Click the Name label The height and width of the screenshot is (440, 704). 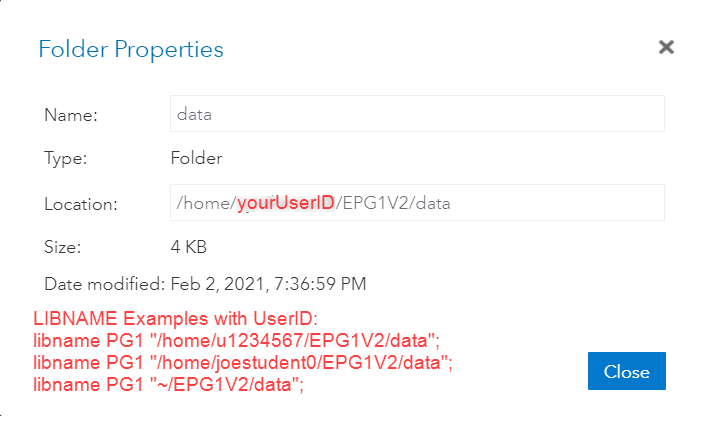coord(70,115)
